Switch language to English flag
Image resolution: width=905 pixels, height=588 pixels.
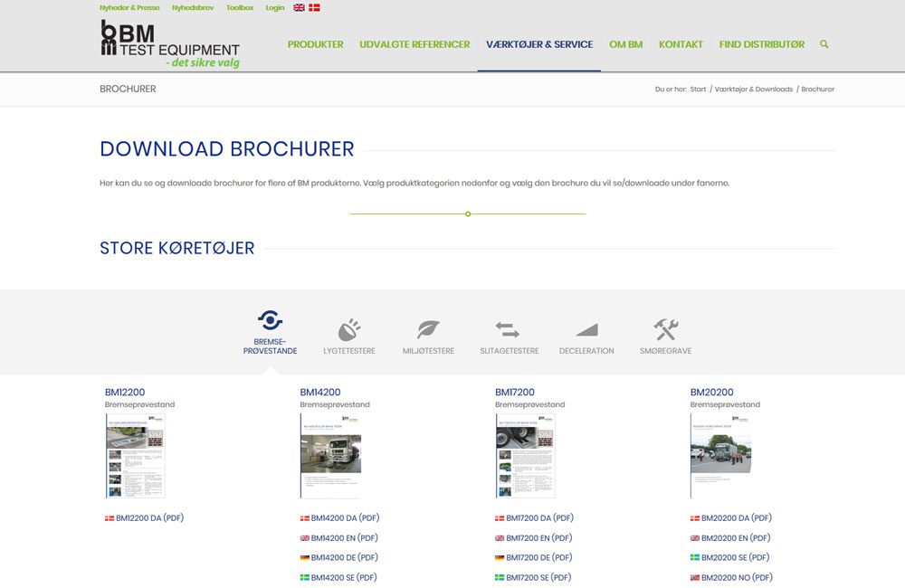[x=298, y=7]
